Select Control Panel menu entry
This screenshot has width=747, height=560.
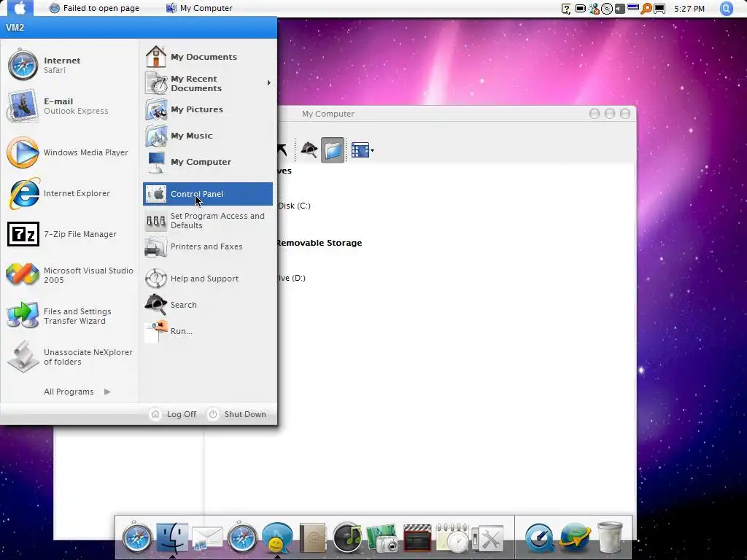coord(208,194)
